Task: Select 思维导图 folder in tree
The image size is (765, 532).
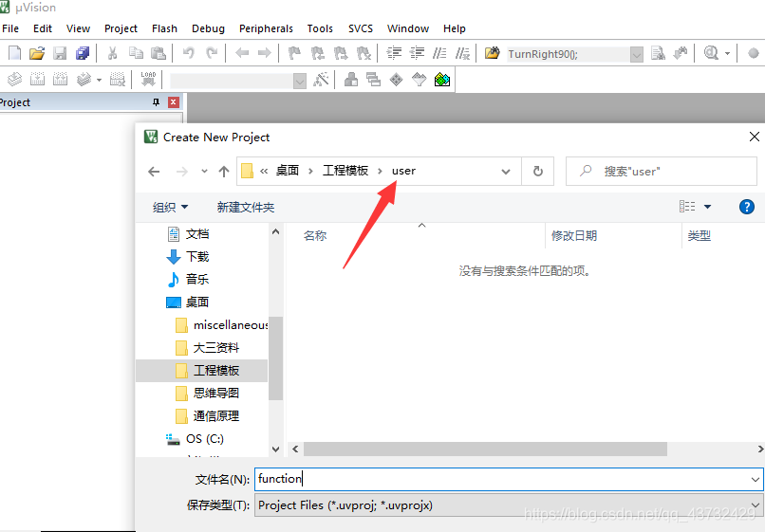Action: (x=207, y=393)
